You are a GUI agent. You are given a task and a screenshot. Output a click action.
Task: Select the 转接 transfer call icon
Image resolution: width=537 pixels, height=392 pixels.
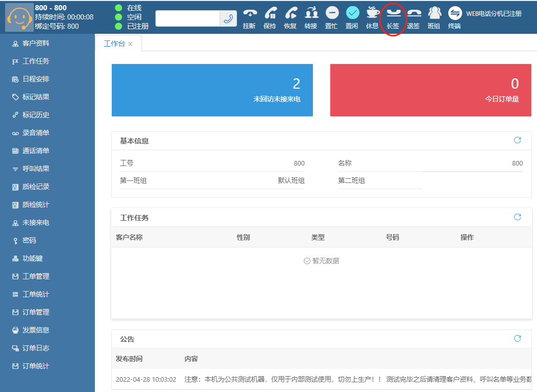(x=311, y=13)
